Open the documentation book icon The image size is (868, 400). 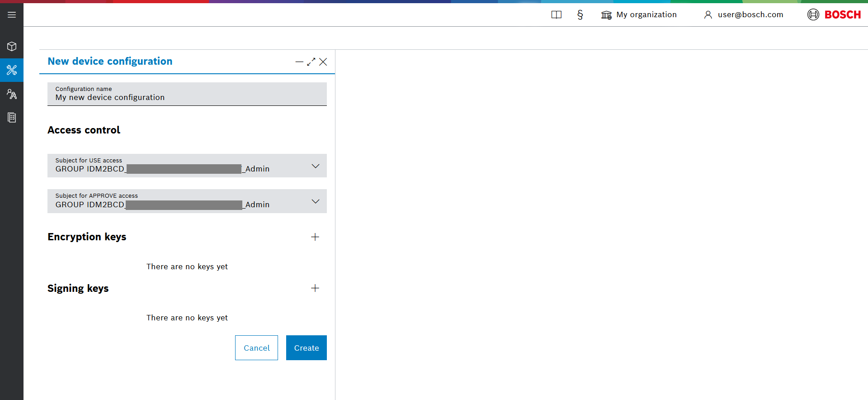[x=556, y=15]
